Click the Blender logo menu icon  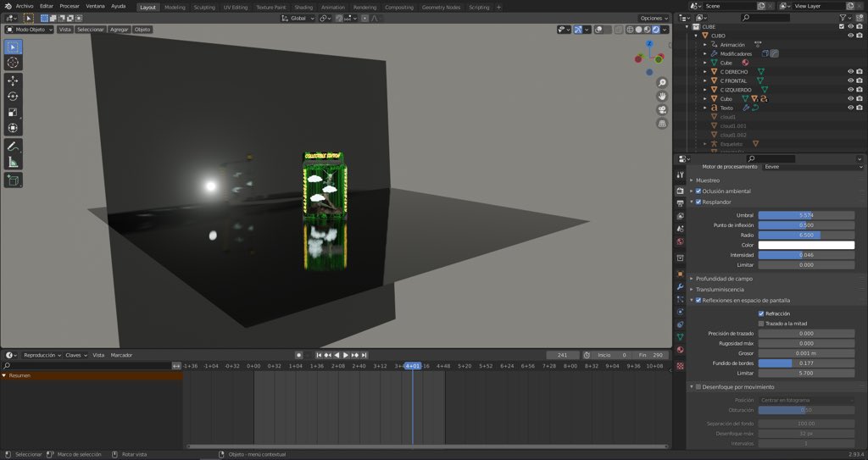tap(8, 6)
